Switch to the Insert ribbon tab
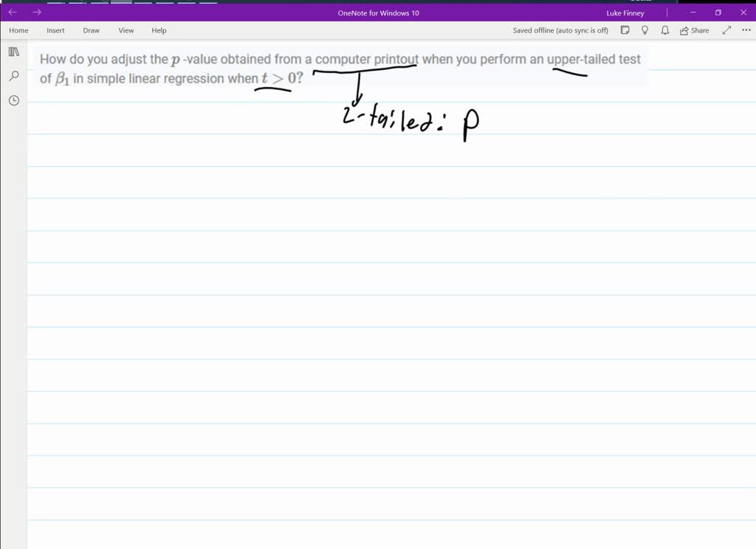This screenshot has height=549, width=756. coord(55,30)
